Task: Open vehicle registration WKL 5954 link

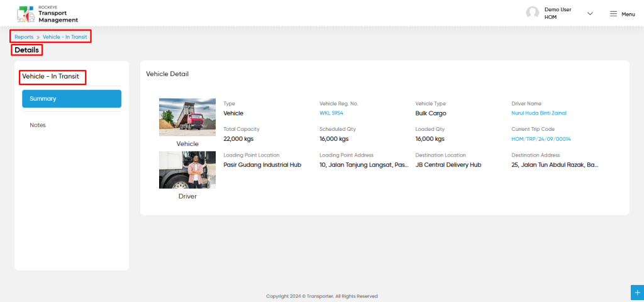Action: [331, 113]
